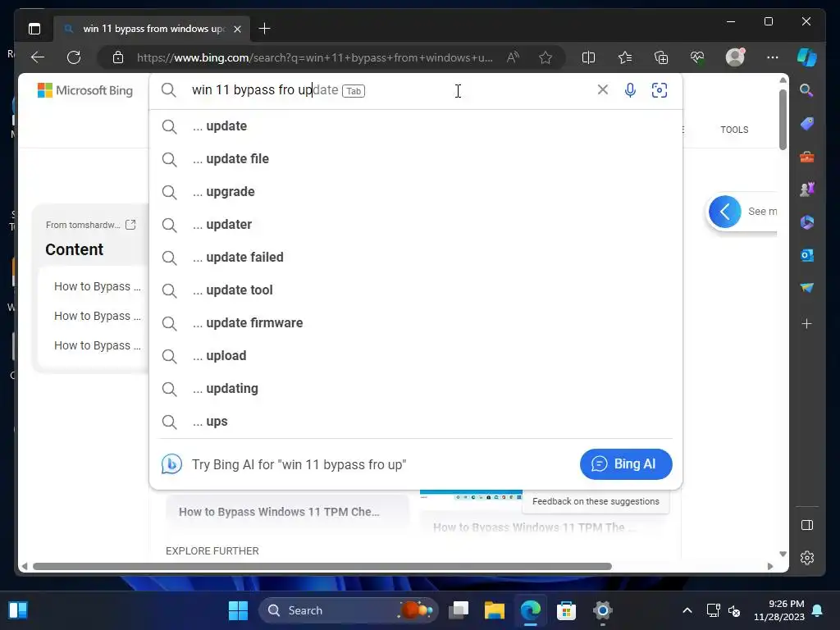840x630 pixels.
Task: Open sidebar Drop paper plane icon
Action: (x=807, y=288)
